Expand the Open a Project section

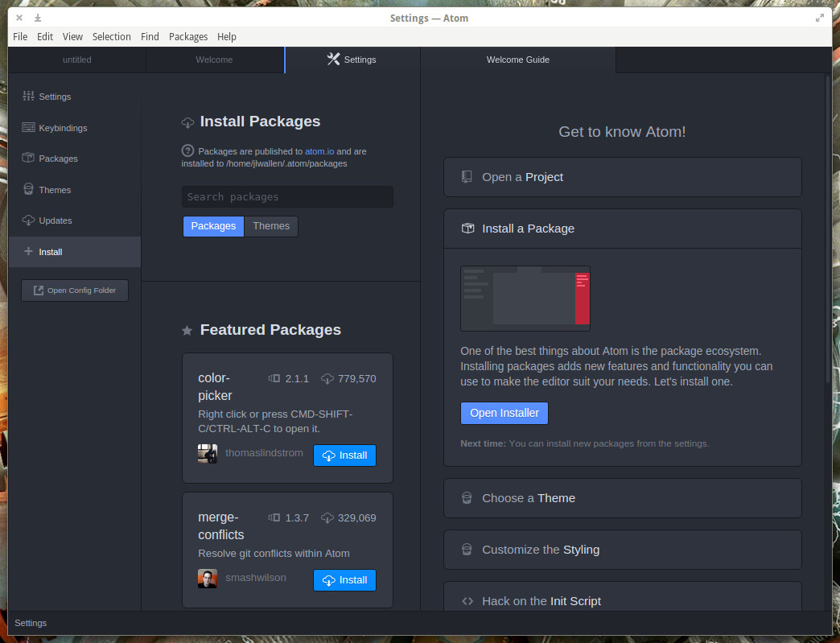[623, 177]
